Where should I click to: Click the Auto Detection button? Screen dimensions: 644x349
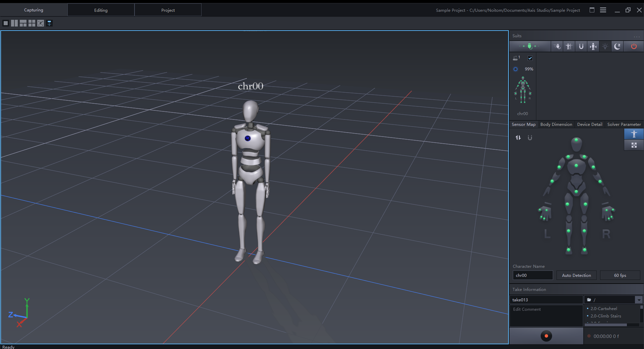coord(577,276)
